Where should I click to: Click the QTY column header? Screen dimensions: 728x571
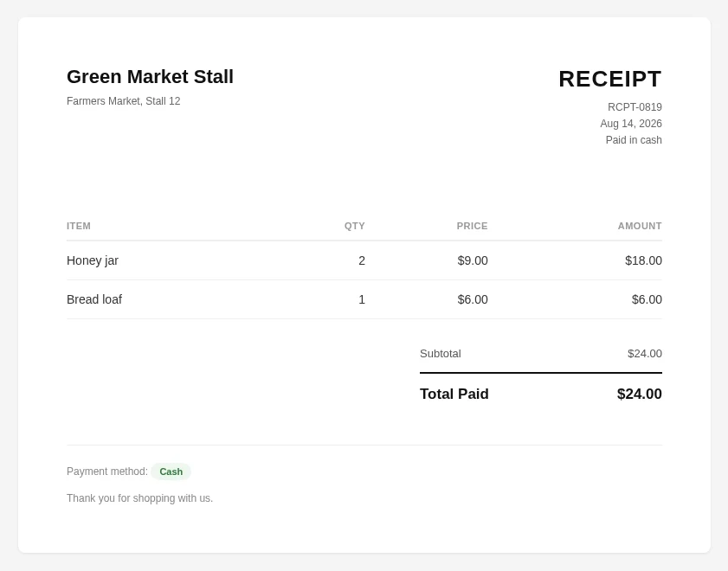pos(354,226)
